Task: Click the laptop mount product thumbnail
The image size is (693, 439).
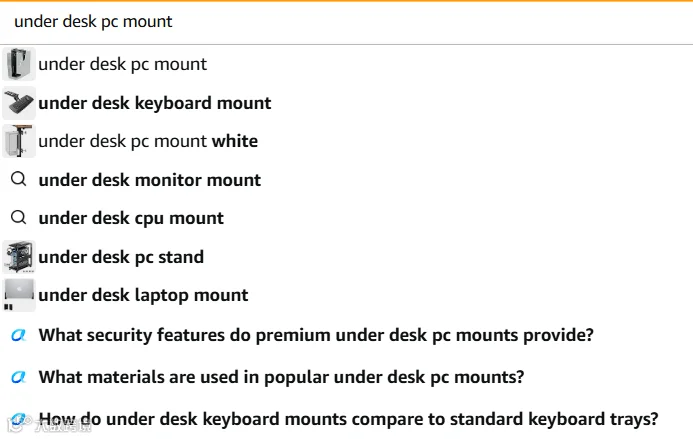Action: (19, 295)
